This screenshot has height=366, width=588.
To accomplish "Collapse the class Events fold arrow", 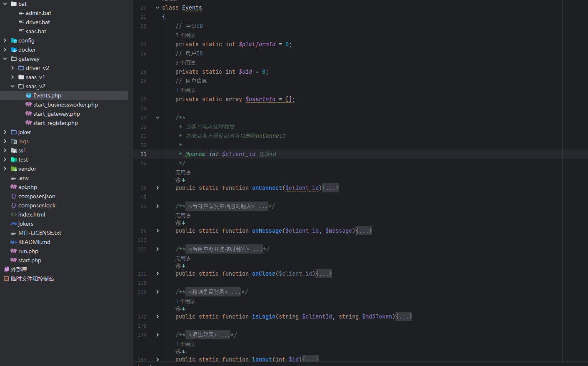I will coord(158,7).
